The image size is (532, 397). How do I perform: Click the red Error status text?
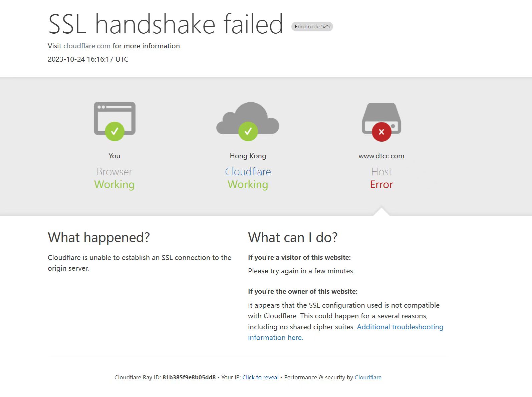click(x=381, y=185)
